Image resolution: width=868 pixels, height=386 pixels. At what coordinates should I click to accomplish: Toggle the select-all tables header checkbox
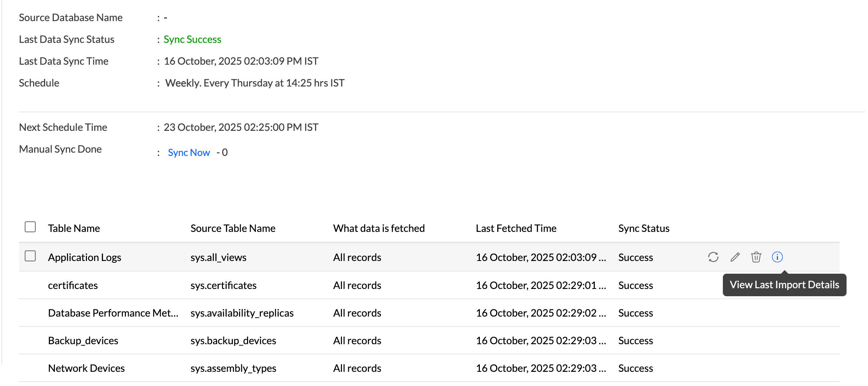point(30,227)
